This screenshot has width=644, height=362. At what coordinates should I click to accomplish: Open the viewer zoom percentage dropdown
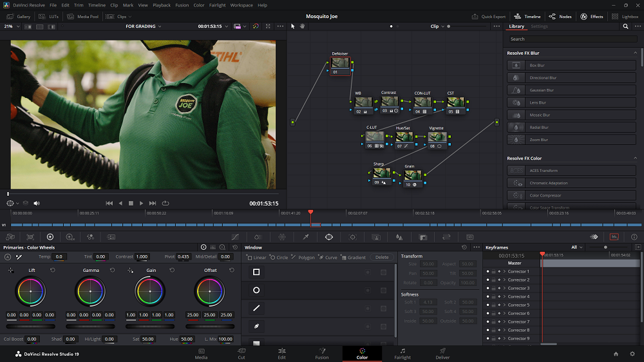tap(12, 26)
